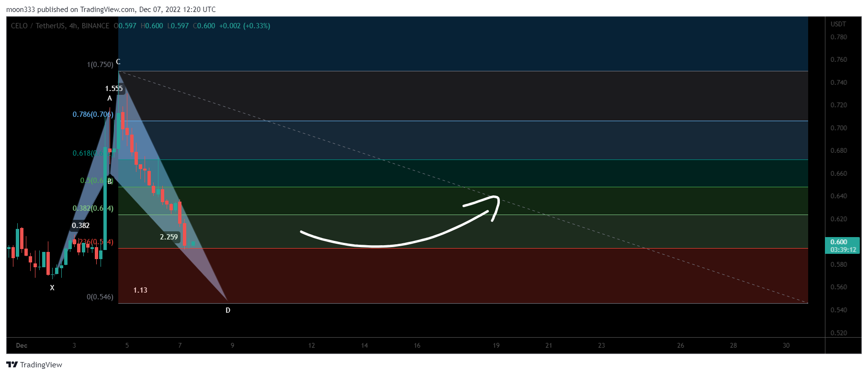Click the 0.780 price axis value
868x375 pixels.
click(x=839, y=37)
